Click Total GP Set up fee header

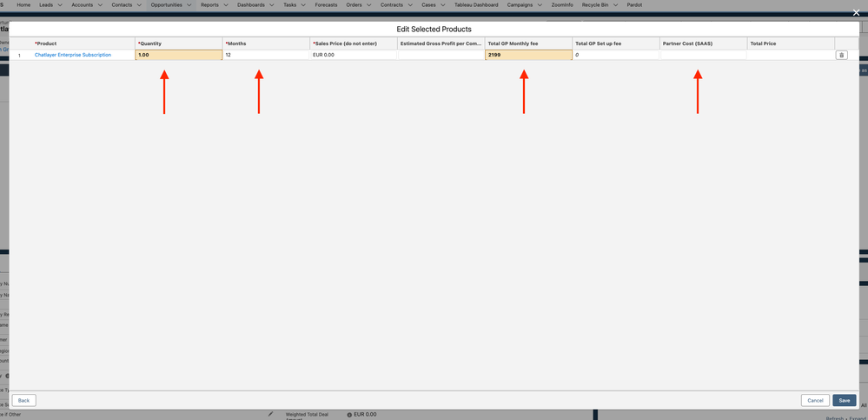click(616, 43)
